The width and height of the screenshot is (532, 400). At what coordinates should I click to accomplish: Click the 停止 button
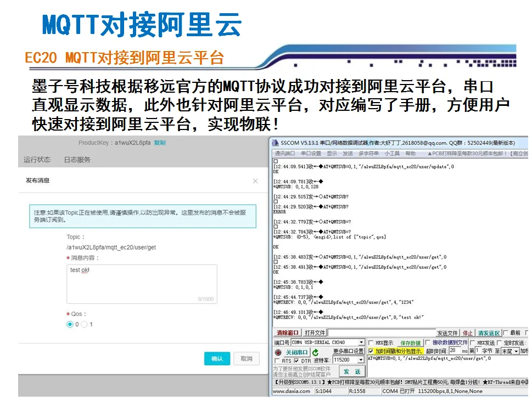click(468, 333)
